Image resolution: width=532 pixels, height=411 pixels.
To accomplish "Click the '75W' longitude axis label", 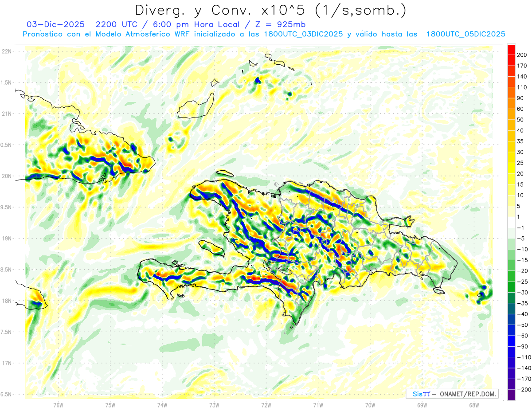I will [110, 405].
